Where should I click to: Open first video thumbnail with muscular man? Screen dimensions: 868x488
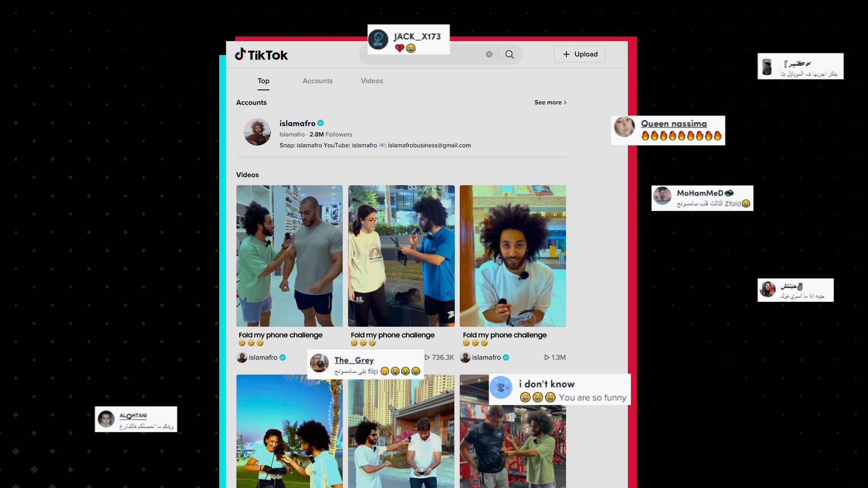coord(289,256)
